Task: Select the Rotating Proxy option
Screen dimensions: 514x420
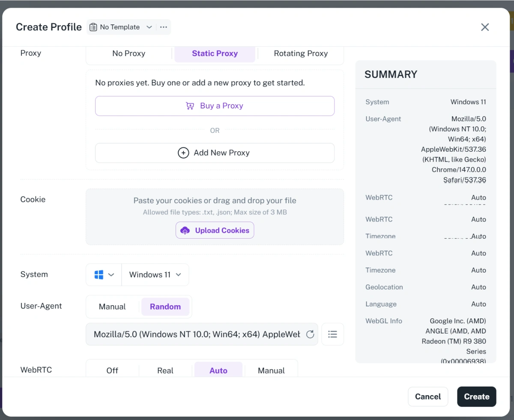Action: coord(301,54)
